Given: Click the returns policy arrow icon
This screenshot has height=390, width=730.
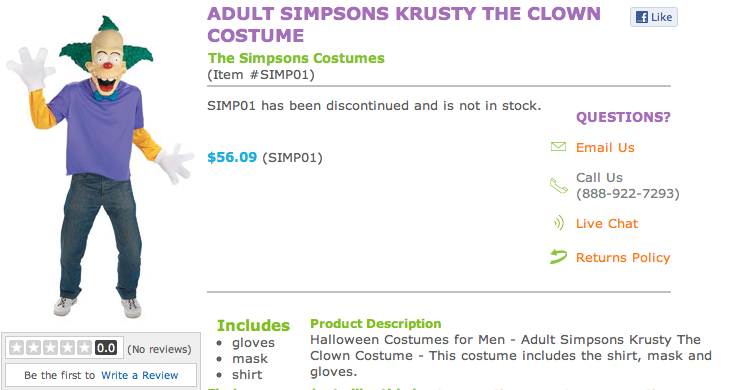Looking at the screenshot, I should coord(558,256).
